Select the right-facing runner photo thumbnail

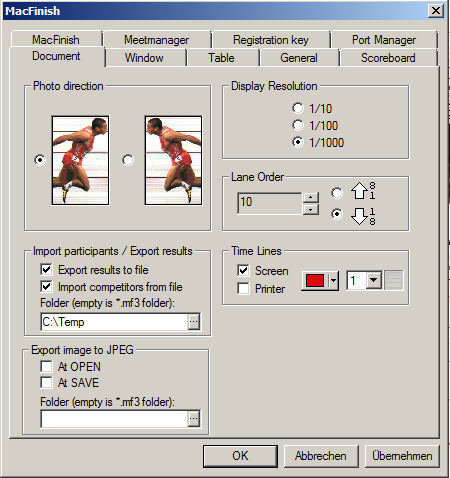tap(80, 160)
